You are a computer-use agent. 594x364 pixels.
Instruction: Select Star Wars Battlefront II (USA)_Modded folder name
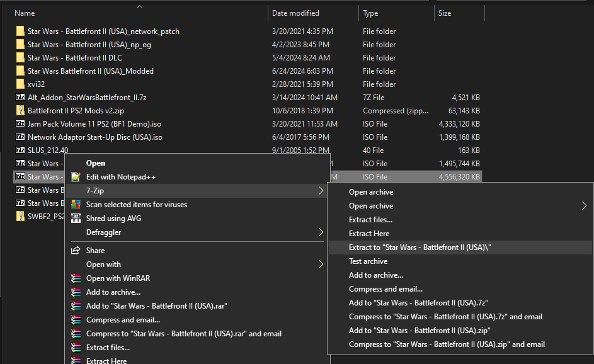point(91,71)
